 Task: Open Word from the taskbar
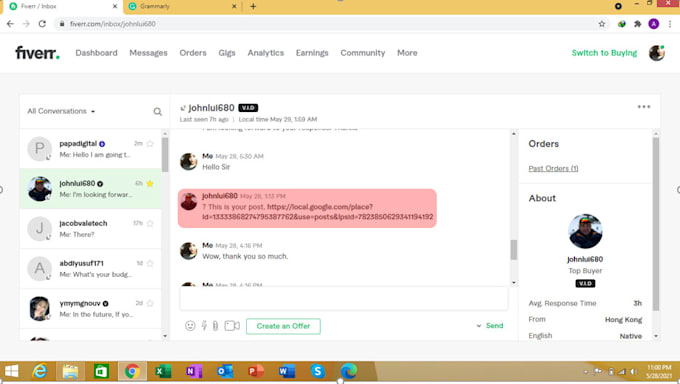pyautogui.click(x=287, y=371)
